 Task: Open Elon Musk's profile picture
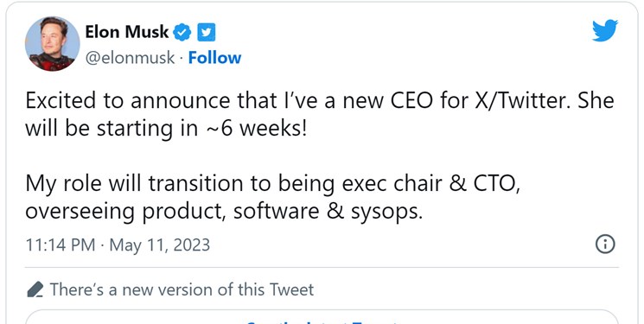click(x=52, y=44)
